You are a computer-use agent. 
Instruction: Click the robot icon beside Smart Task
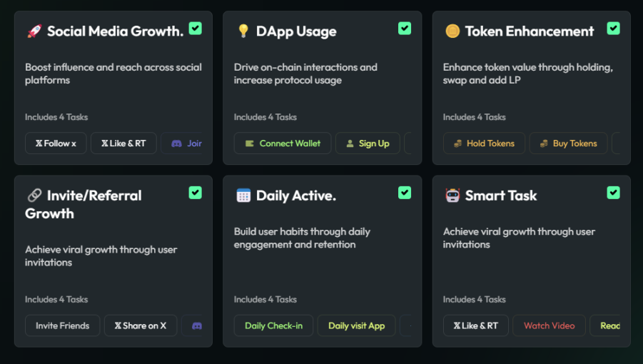452,196
